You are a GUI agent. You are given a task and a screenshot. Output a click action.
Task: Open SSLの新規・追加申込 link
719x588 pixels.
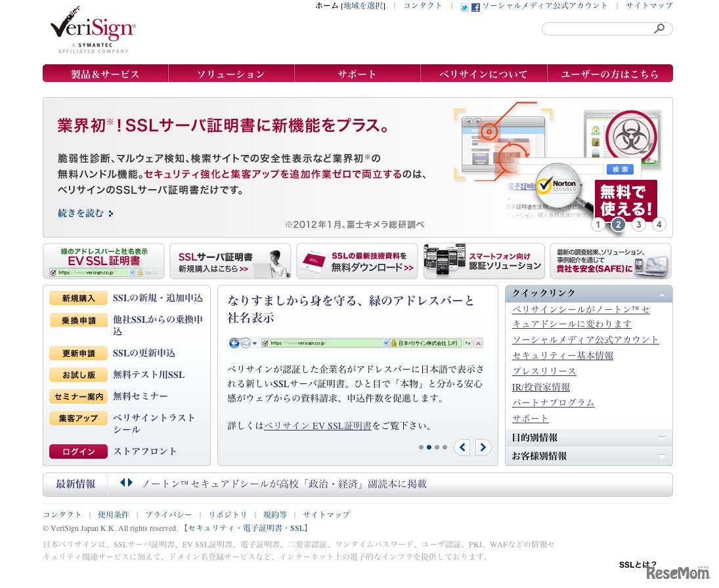[158, 298]
